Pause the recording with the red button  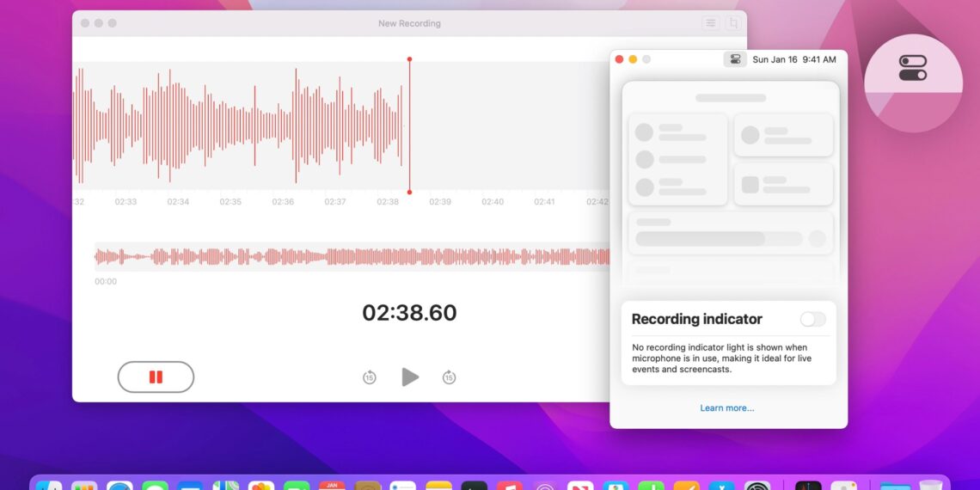156,377
